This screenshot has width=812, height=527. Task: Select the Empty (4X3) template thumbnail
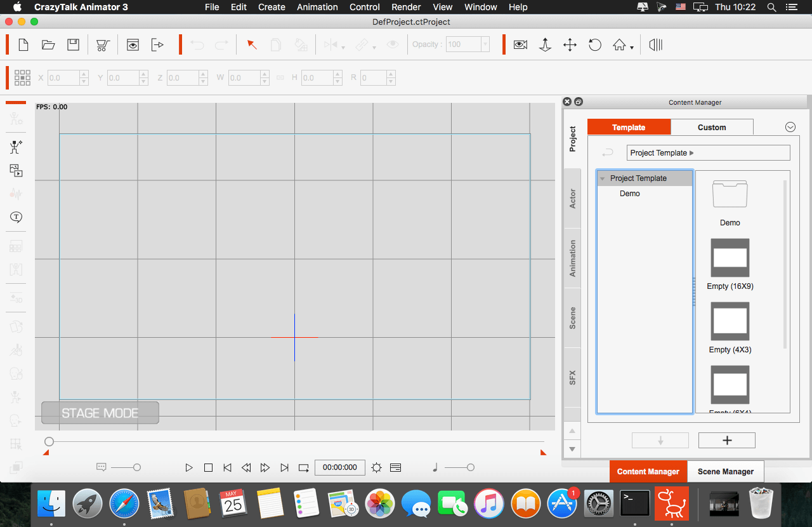[x=730, y=321]
